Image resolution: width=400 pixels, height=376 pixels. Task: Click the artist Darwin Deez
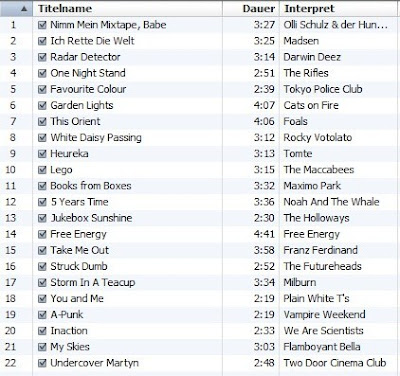312,57
